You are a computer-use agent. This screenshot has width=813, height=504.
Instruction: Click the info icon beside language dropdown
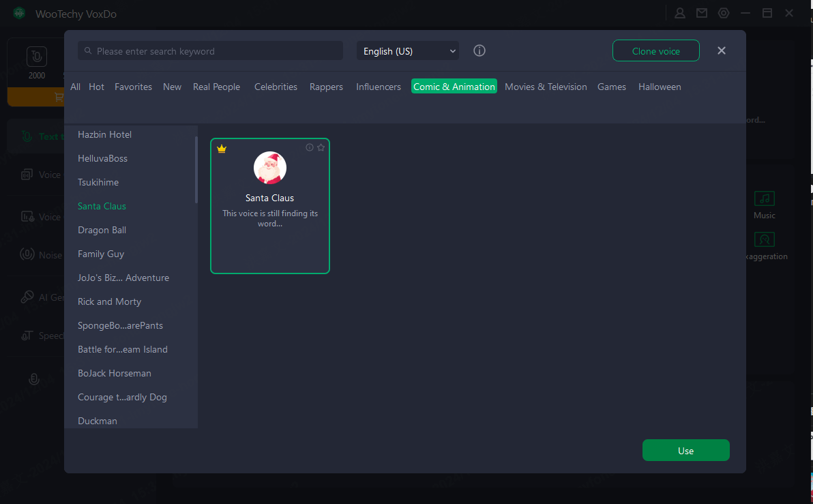click(479, 50)
